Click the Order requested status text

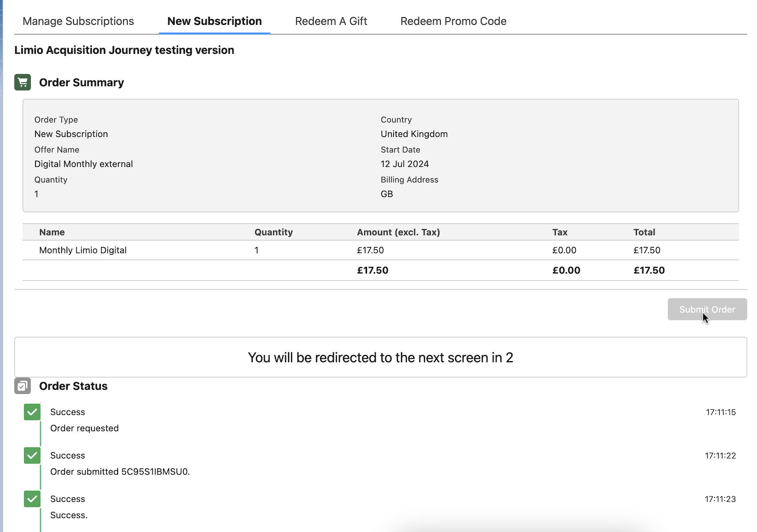[x=85, y=428]
